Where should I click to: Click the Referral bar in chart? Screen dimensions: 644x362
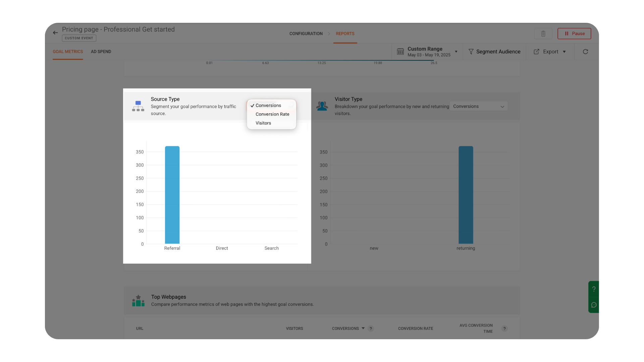tap(172, 194)
